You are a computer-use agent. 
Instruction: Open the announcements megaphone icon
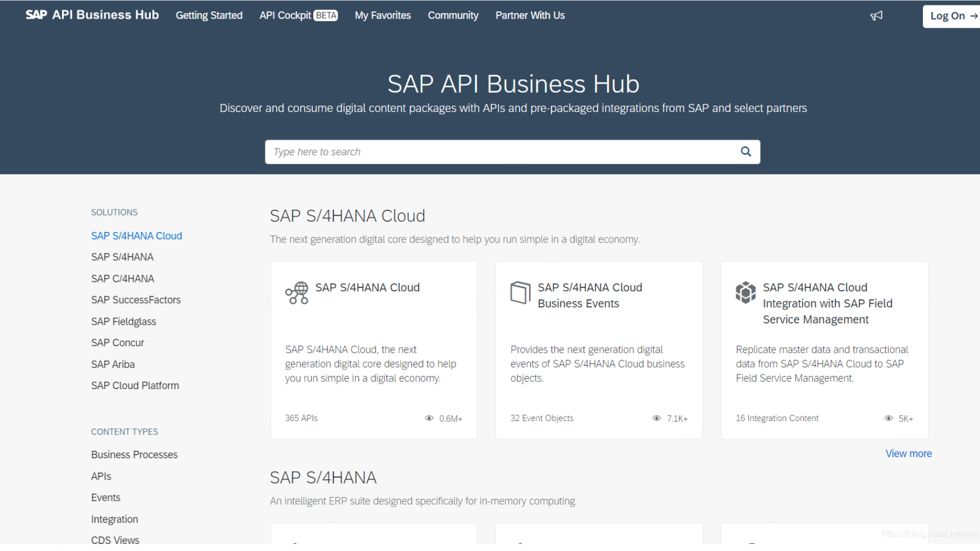pyautogui.click(x=876, y=16)
